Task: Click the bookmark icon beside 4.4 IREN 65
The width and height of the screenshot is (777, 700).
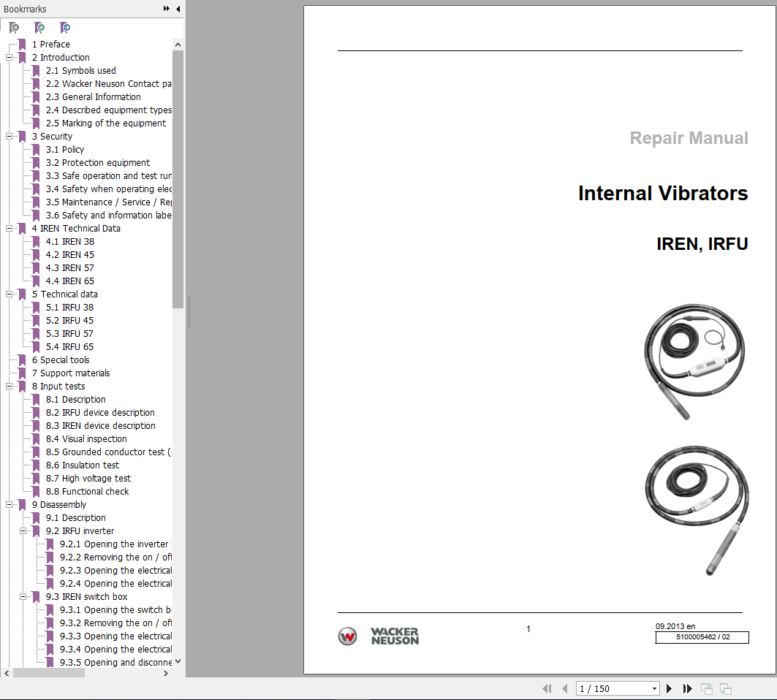Action: pyautogui.click(x=36, y=281)
